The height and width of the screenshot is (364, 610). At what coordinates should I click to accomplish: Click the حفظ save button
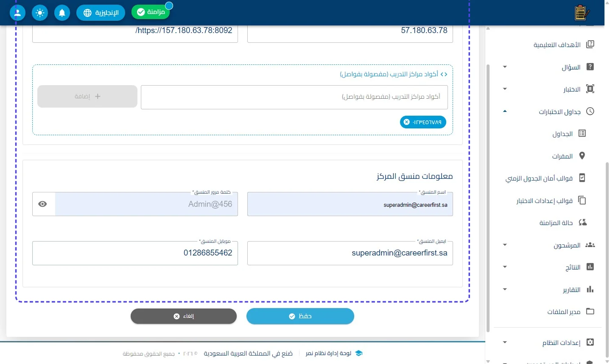(x=300, y=316)
